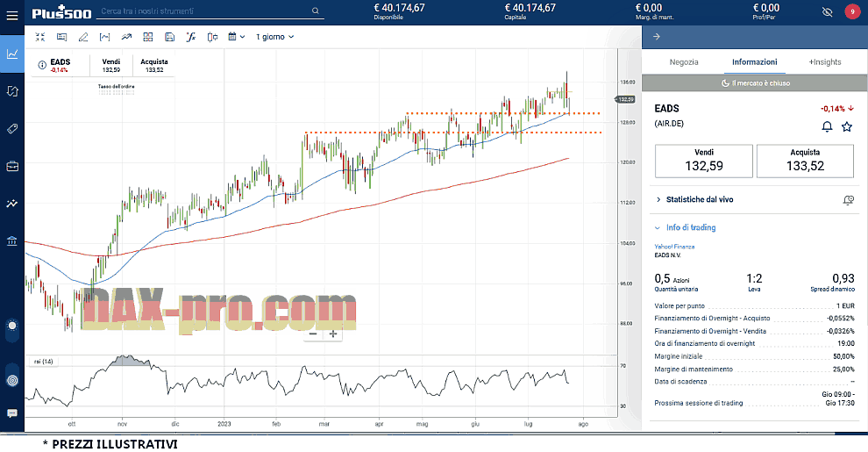Open the live chat bubble icon
The width and height of the screenshot is (868, 452).
coord(12,413)
